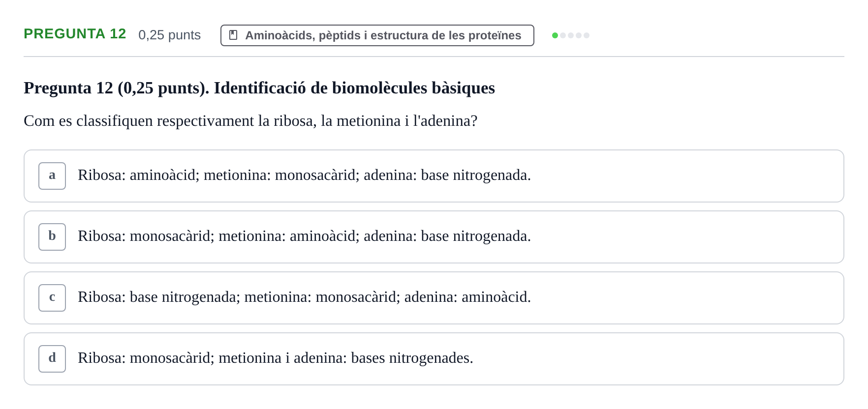Select answer option letter c
868x409 pixels.
pyautogui.click(x=52, y=298)
